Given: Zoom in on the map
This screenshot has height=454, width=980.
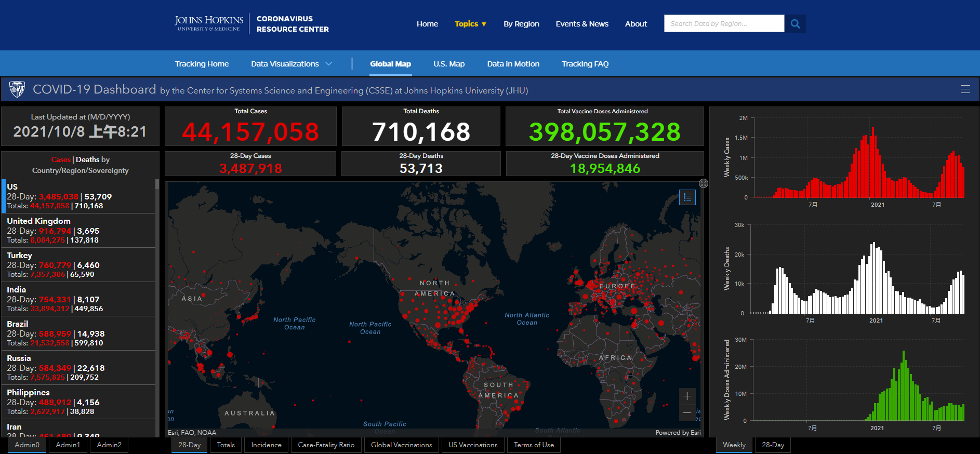Looking at the screenshot, I should click(687, 396).
